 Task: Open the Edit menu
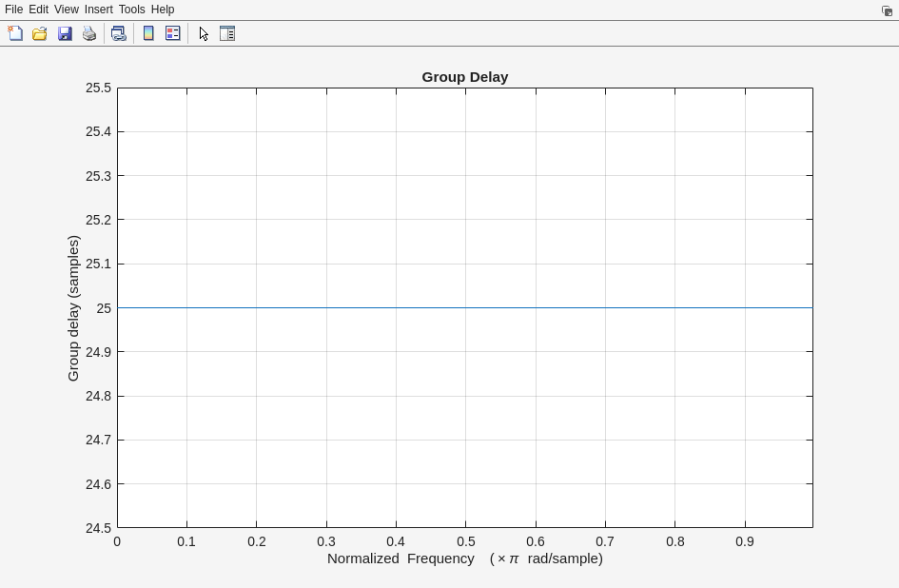(38, 10)
